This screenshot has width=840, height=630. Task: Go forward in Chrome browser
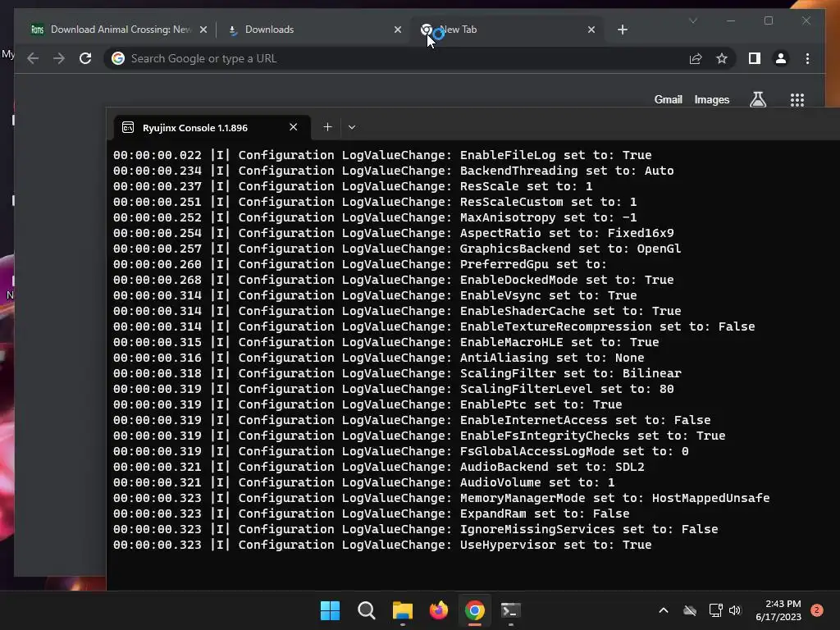(59, 58)
